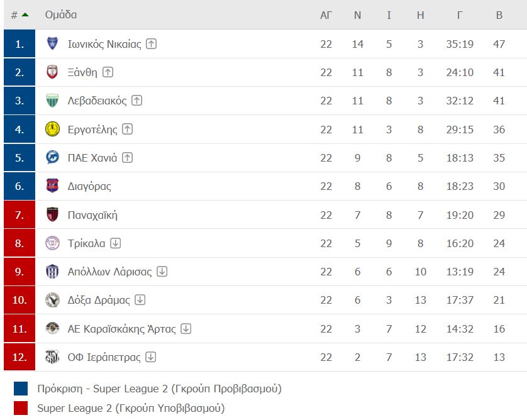Sort by the Β points column header
This screenshot has width=527, height=420.
click(499, 15)
